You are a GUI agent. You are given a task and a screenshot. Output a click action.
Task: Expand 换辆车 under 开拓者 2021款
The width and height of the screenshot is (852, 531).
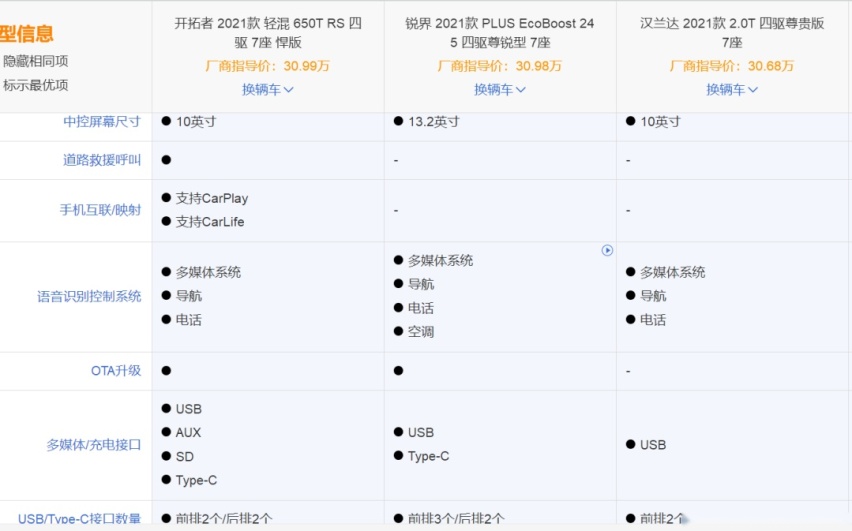(x=267, y=90)
